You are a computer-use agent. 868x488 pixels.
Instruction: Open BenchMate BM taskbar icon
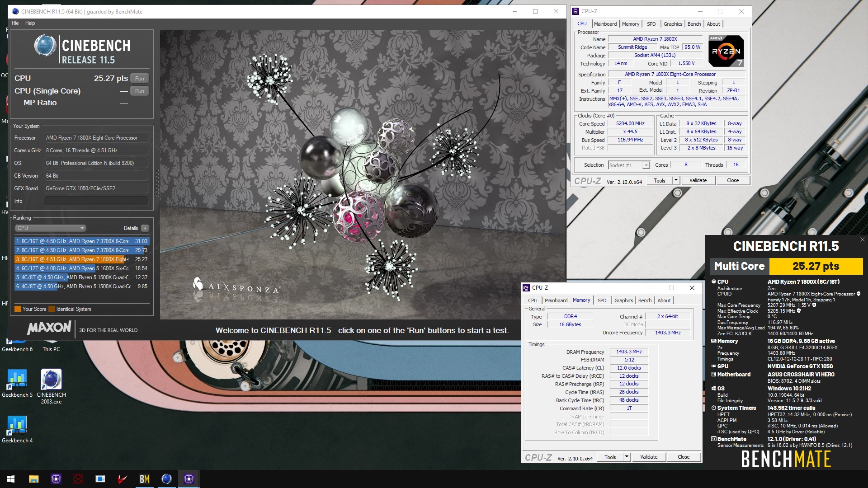pos(145,479)
